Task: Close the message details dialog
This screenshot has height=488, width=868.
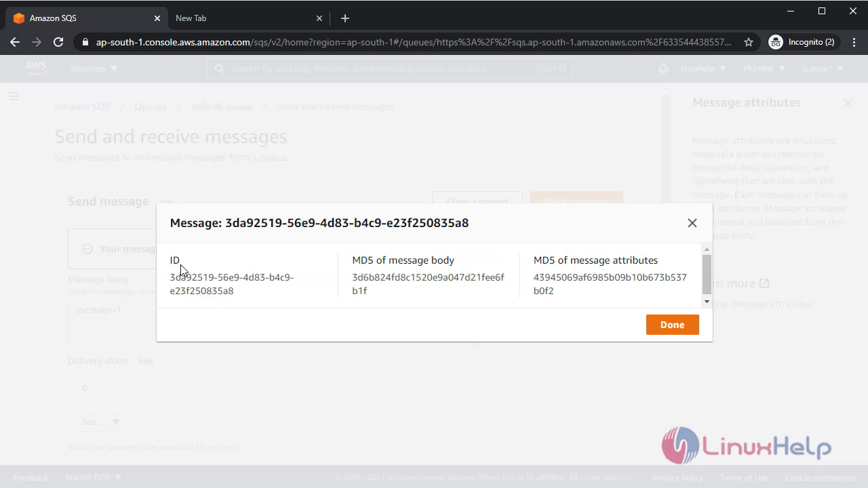Action: [692, 223]
